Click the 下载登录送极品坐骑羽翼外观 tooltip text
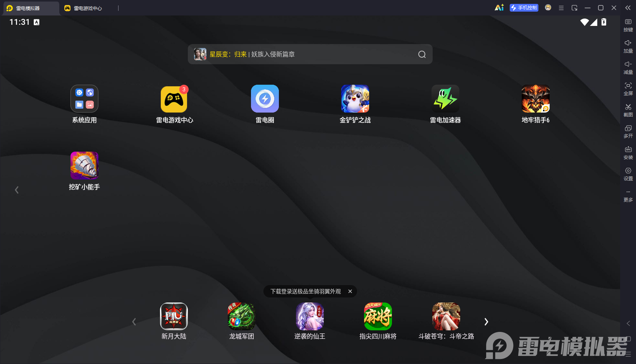The image size is (636, 364). 306,291
